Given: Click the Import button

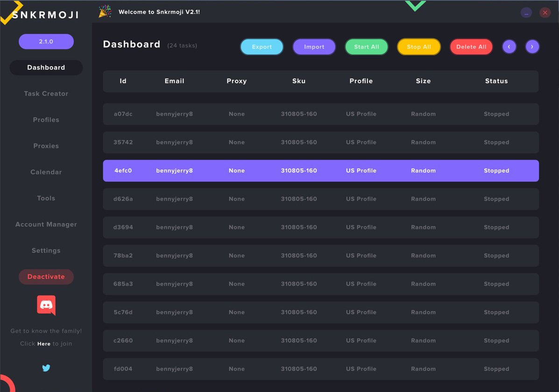Looking at the screenshot, I should [x=314, y=47].
